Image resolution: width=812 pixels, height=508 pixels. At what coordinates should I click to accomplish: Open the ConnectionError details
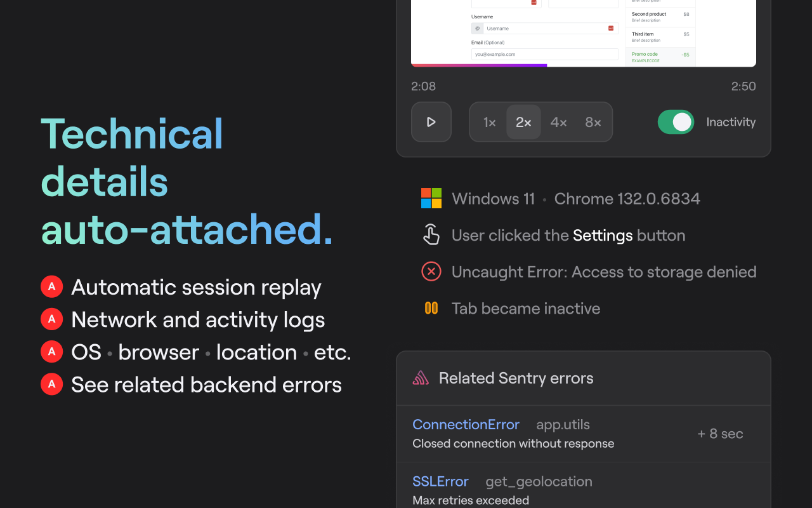tap(466, 424)
